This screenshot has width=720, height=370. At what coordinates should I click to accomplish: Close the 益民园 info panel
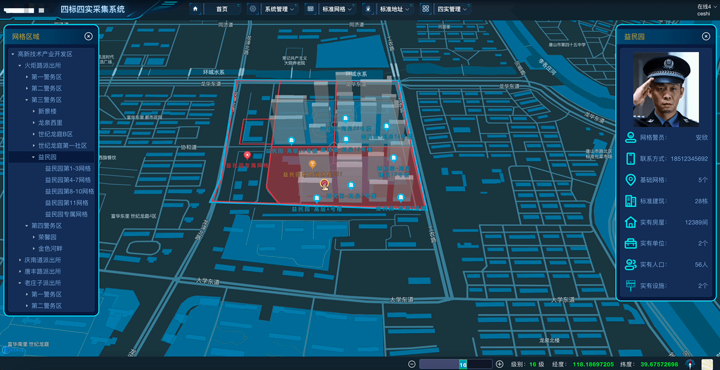[706, 36]
